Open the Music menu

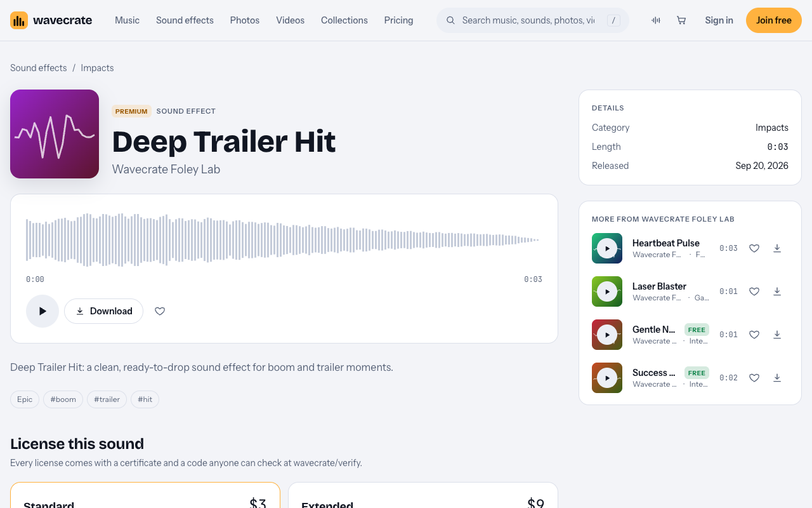(x=127, y=20)
